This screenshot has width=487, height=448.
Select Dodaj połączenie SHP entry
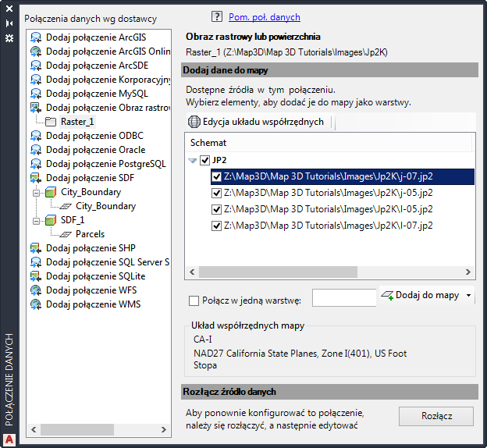[x=91, y=248]
